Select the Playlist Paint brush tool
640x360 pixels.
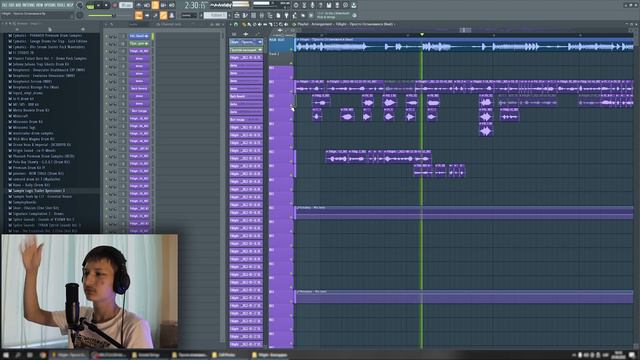pos(249,25)
